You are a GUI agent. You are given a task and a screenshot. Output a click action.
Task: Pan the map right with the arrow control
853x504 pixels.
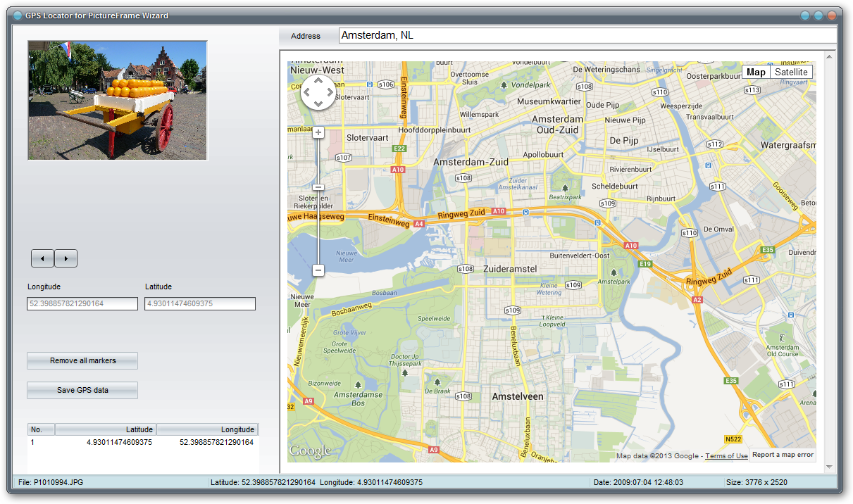point(330,92)
